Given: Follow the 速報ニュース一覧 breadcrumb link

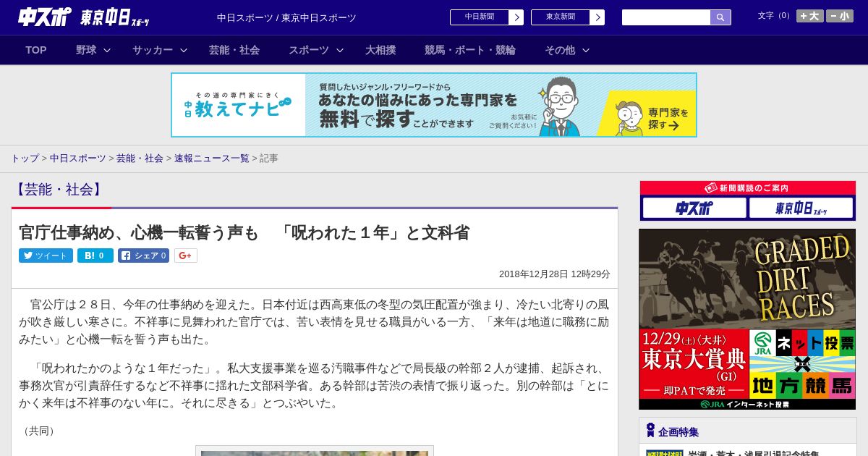Looking at the screenshot, I should click(x=212, y=158).
